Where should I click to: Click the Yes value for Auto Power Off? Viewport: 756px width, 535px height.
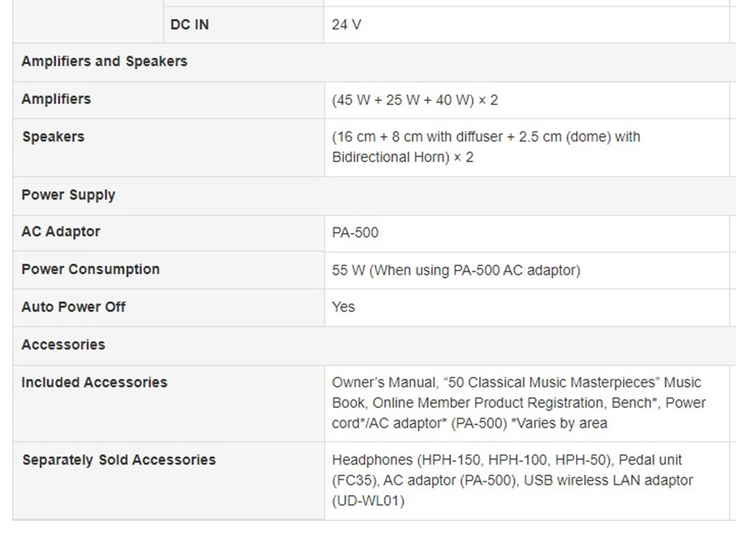coord(343,307)
